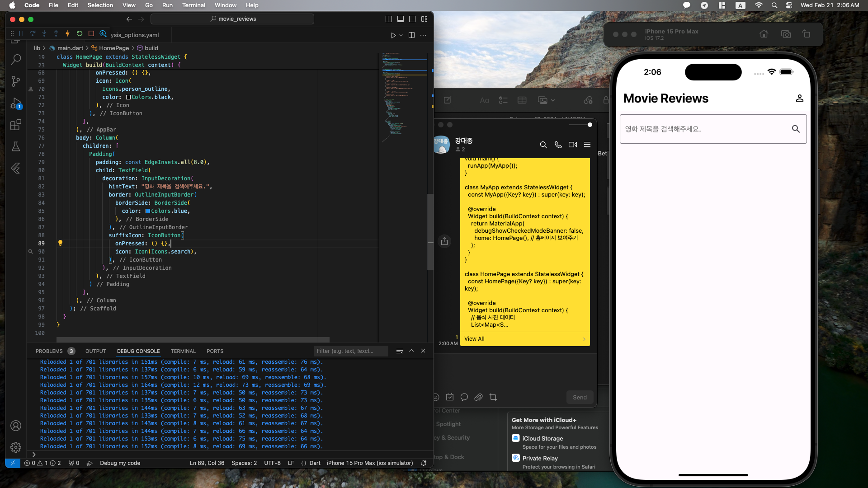Toggle the bottom panel layout button

(x=401, y=19)
